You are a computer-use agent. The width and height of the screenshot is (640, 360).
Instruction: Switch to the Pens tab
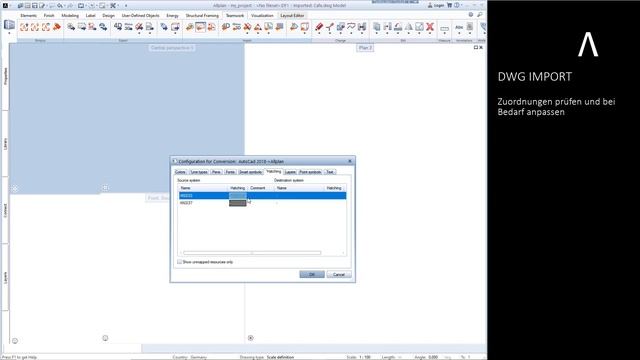(216, 172)
